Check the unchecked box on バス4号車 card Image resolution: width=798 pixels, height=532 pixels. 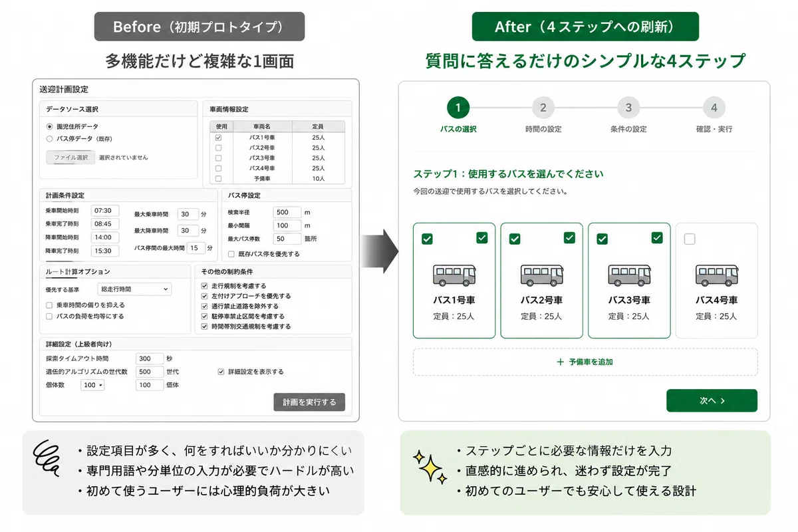(690, 239)
